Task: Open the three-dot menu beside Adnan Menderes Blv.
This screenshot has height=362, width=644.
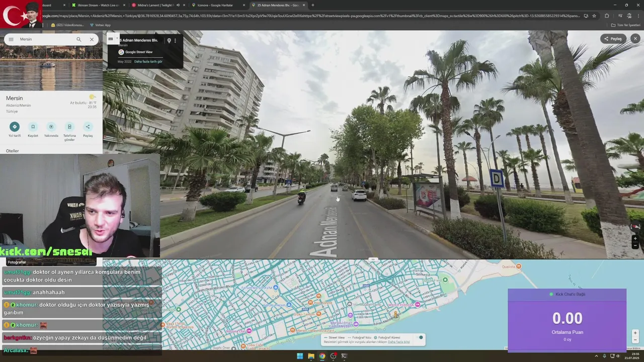Action: (175, 41)
